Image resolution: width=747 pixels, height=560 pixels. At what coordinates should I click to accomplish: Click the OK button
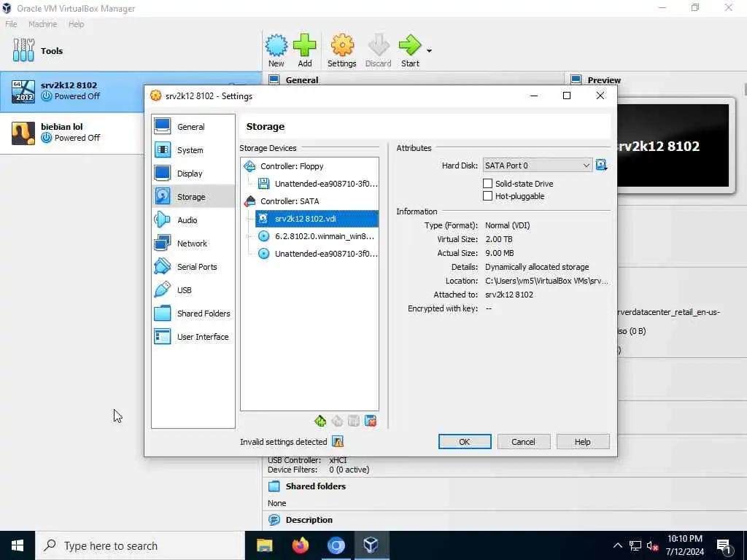click(x=465, y=442)
